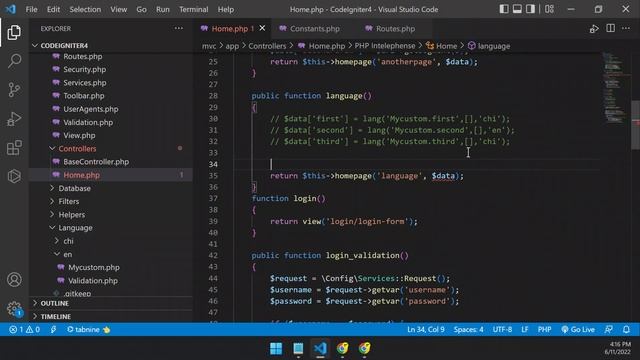The width and height of the screenshot is (640, 360).
Task: Click Ln 34, Col 9 position indicator
Action: (x=426, y=329)
